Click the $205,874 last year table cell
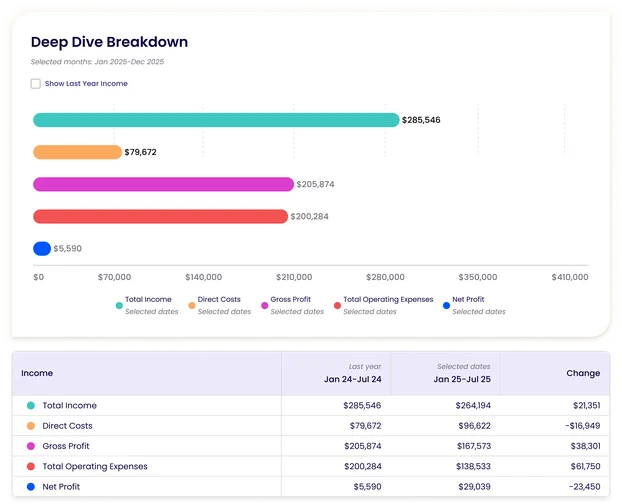Image resolution: width=622 pixels, height=504 pixels. pos(363,446)
